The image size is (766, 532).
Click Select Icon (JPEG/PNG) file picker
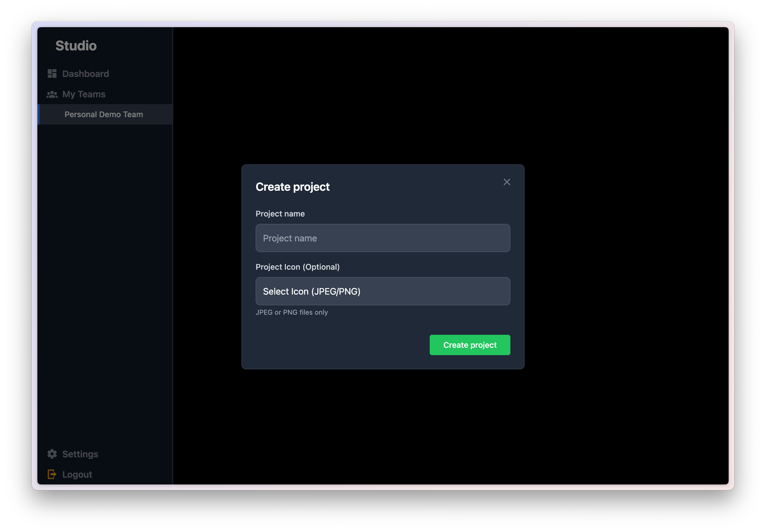tap(382, 291)
